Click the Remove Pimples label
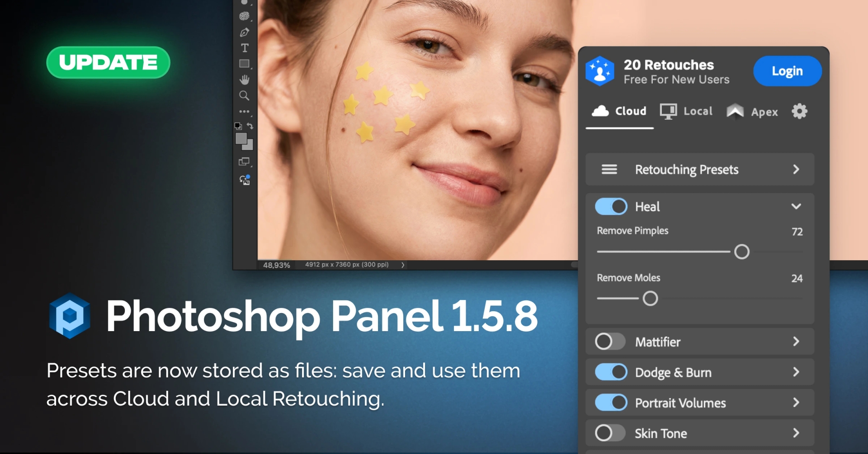The height and width of the screenshot is (454, 868). 632,231
